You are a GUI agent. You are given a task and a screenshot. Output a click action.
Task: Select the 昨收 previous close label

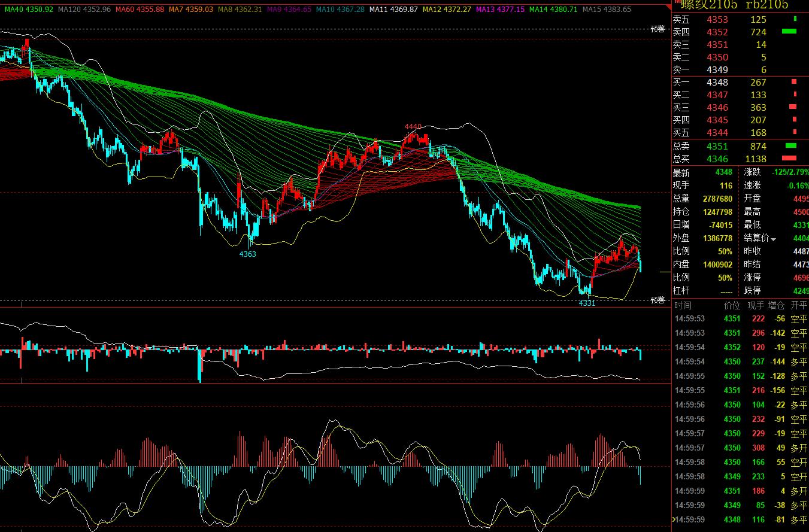[753, 251]
